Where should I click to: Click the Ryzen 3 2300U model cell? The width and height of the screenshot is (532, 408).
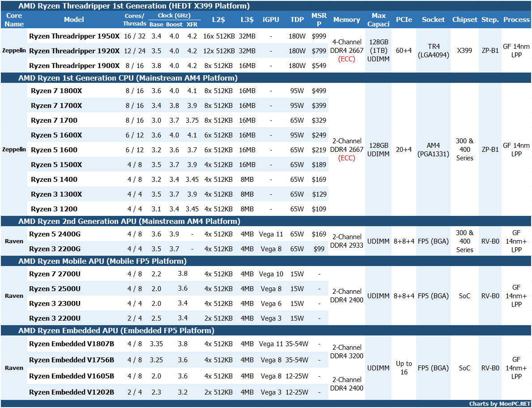tap(55, 303)
